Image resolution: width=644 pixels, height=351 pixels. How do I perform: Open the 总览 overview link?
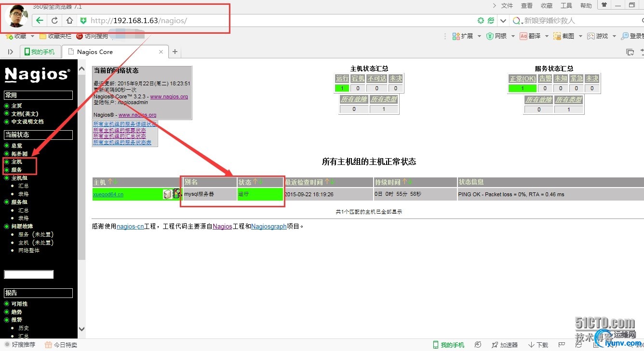tap(17, 146)
